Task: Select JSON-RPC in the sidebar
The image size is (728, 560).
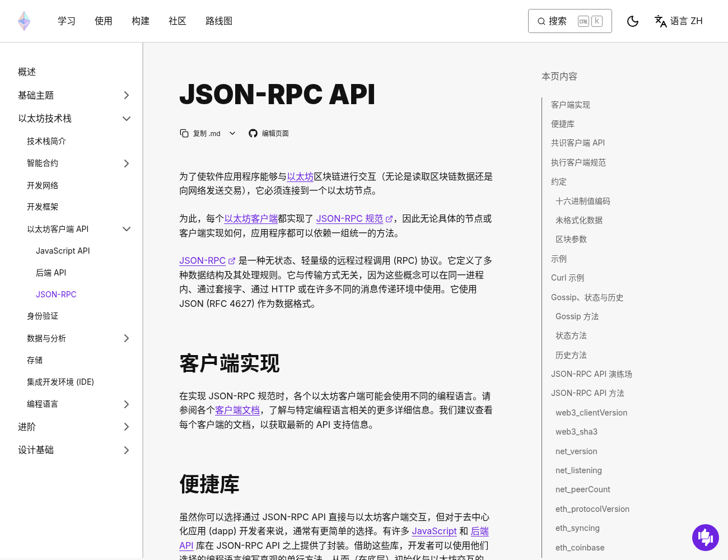Action: click(x=56, y=295)
